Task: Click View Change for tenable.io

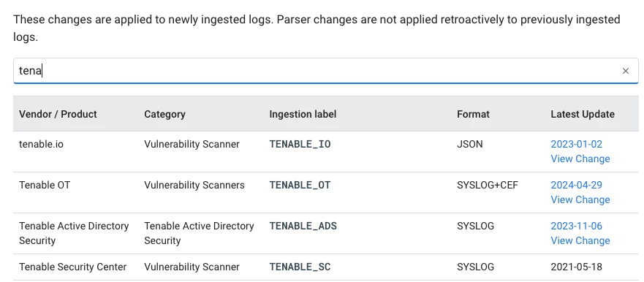Action: coord(580,159)
